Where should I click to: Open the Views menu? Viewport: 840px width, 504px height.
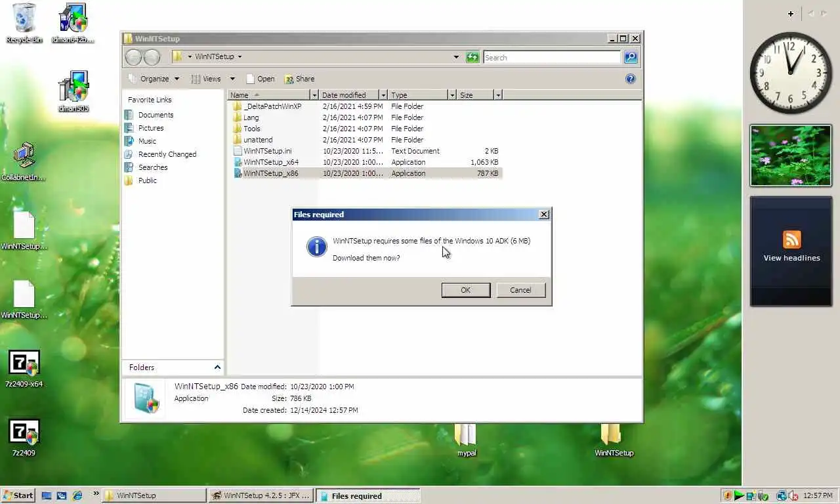pyautogui.click(x=207, y=79)
